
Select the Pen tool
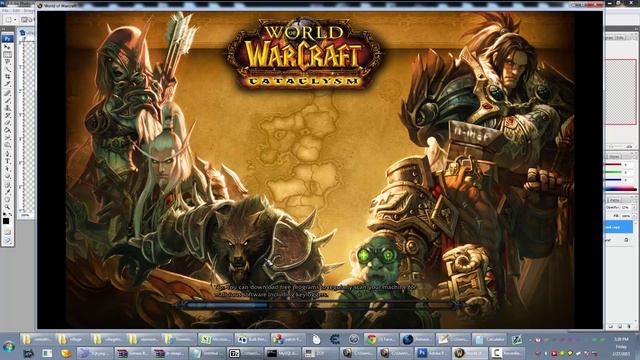[x=7, y=153]
